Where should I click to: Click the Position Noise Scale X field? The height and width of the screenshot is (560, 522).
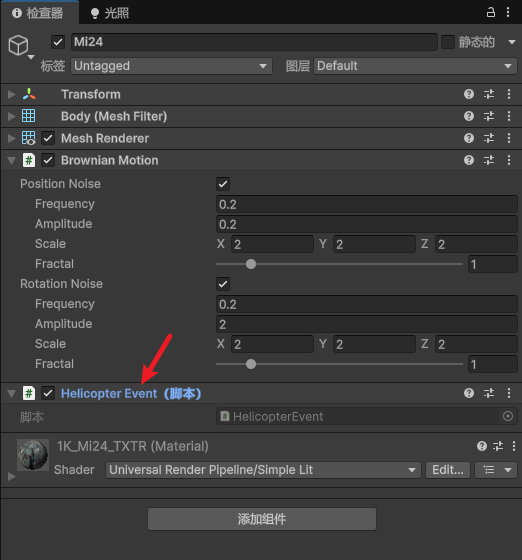coord(272,244)
